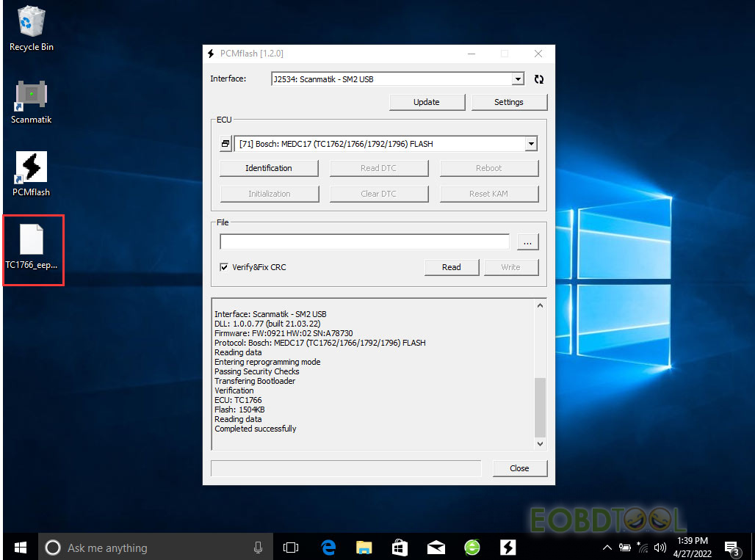Browse for file with ... button
The width and height of the screenshot is (755, 560).
pos(528,241)
